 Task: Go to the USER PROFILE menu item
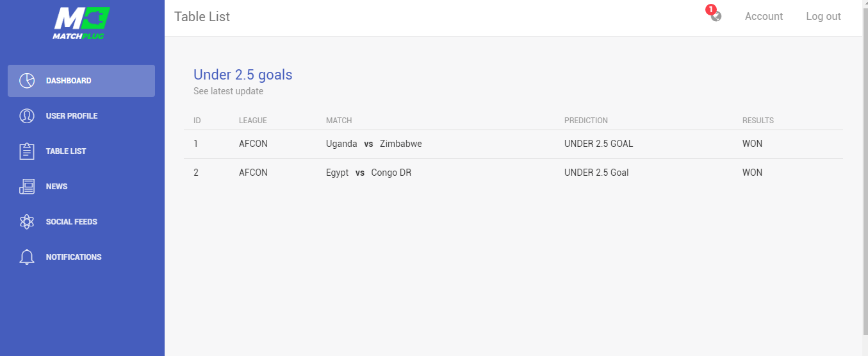[x=81, y=116]
